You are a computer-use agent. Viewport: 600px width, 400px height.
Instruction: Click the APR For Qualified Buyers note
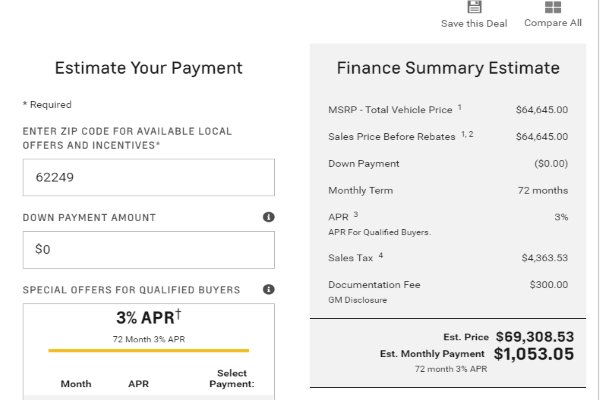click(379, 232)
